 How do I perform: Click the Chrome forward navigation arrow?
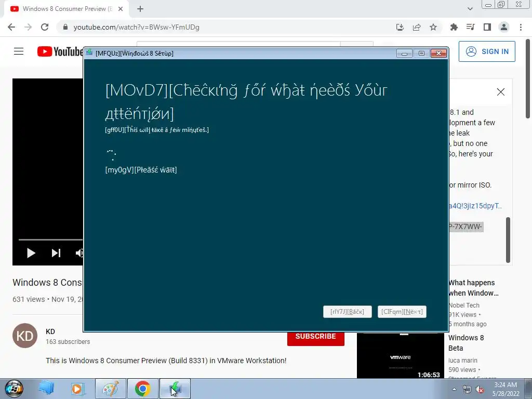click(x=28, y=27)
